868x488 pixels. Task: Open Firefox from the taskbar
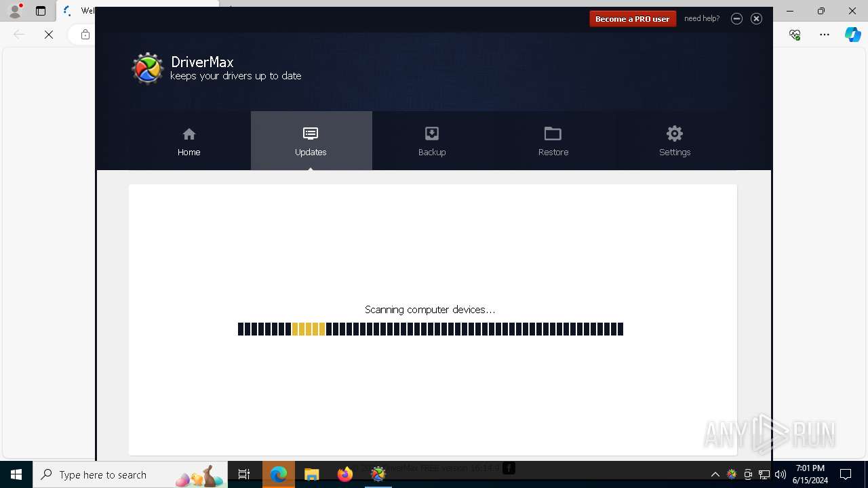pos(345,474)
